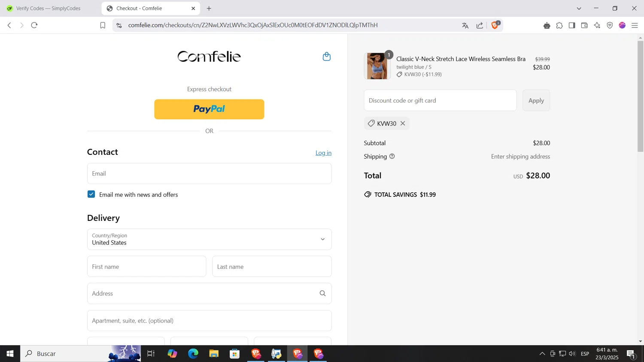Switch to the Verify Codes SimplyCodes tab
The height and width of the screenshot is (362, 644).
[48, 8]
